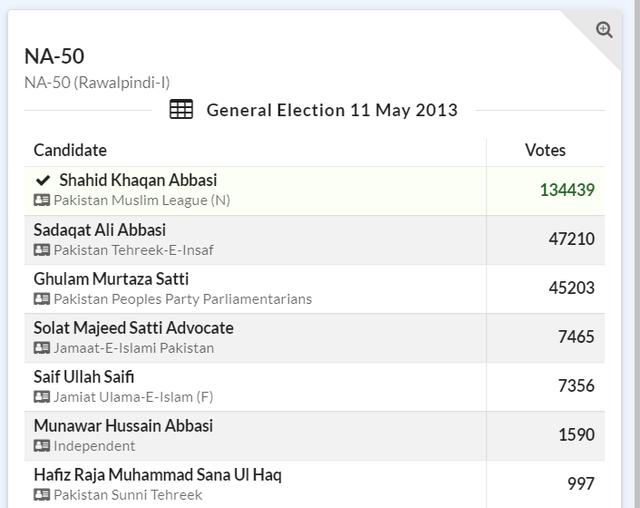Click the zoom magnifier icon in the corner
Image resolution: width=640 pixels, height=508 pixels.
[604, 30]
